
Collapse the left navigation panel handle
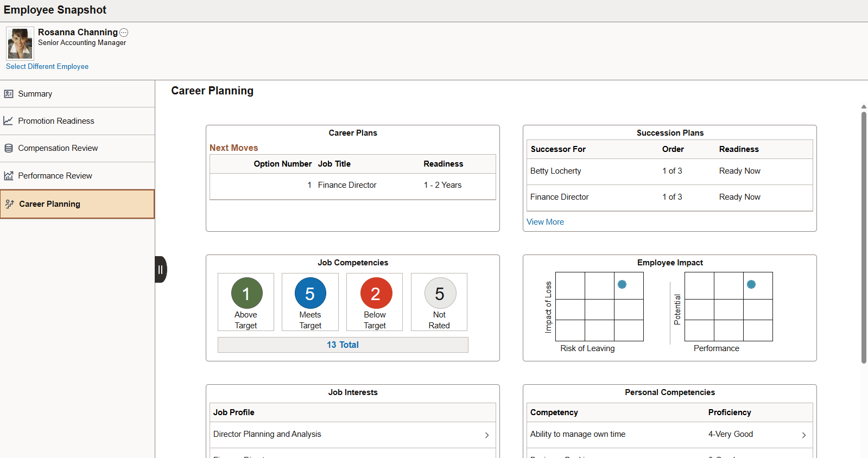(x=161, y=270)
